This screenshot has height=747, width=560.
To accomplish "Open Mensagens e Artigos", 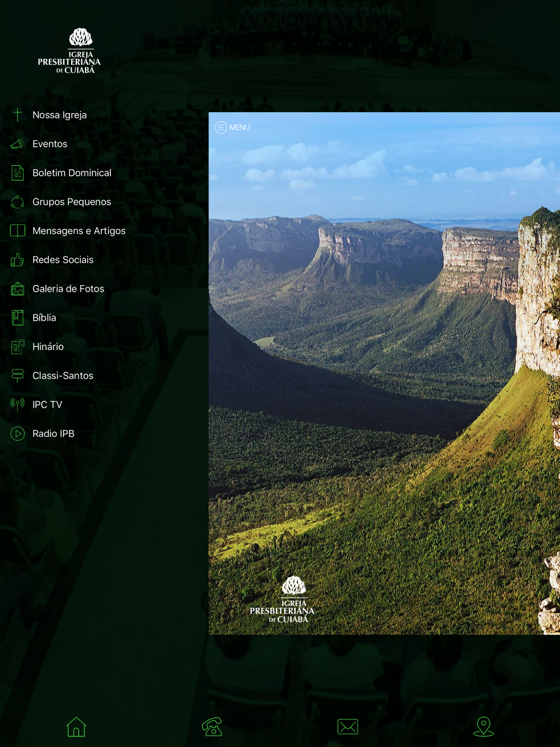I will coord(79,231).
